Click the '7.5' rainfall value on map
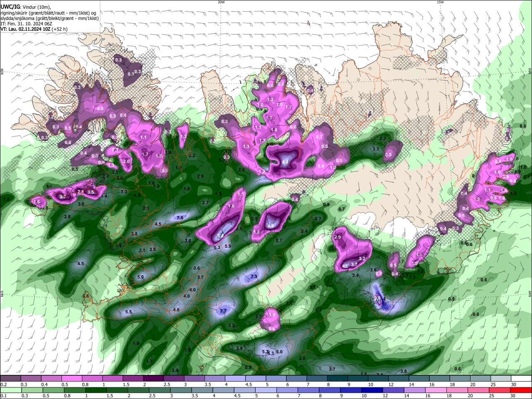This screenshot has width=532, height=399. pos(180,218)
